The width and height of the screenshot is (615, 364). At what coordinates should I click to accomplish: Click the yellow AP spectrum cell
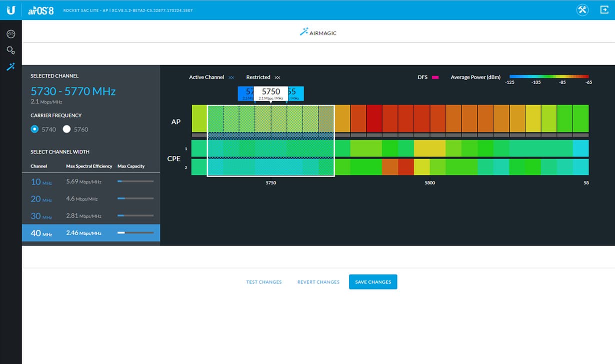coord(533,118)
